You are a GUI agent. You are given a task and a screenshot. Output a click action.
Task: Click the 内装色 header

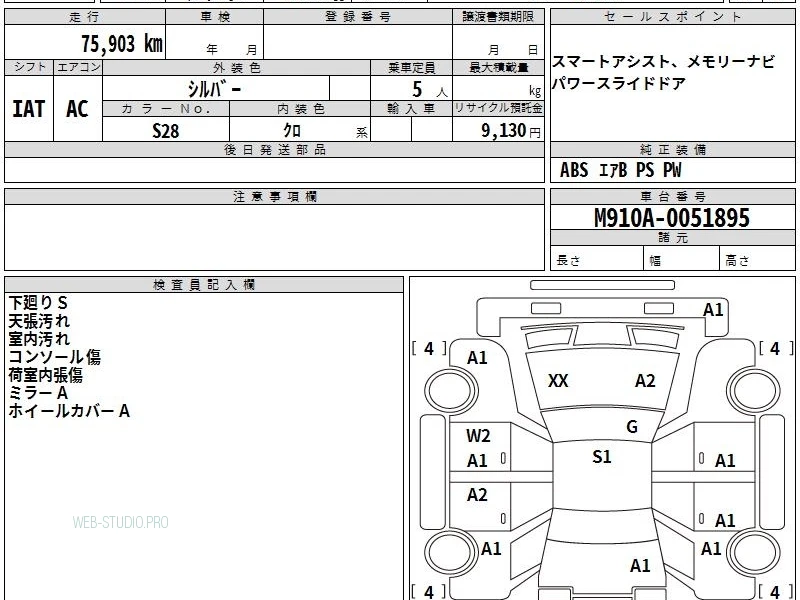pyautogui.click(x=301, y=109)
